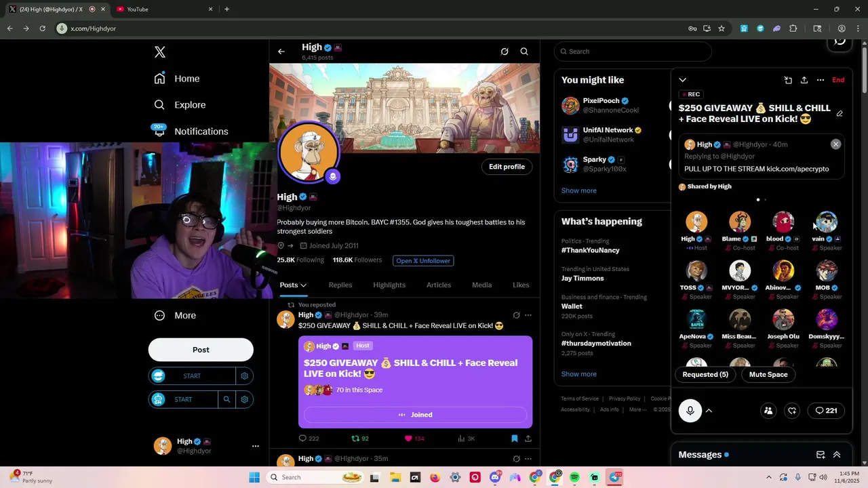Switch to the Articles tab
This screenshot has width=868, height=488.
(x=439, y=285)
